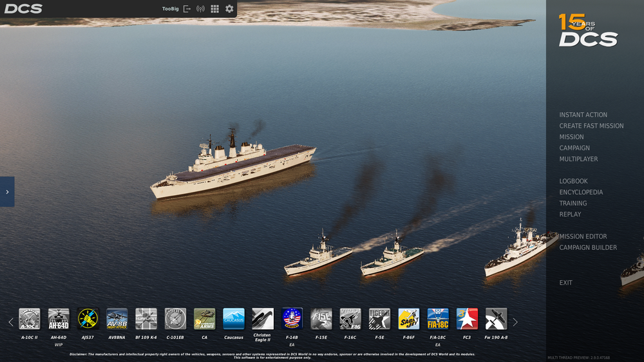Click the F-14B Tomcat module icon
Screen dimensions: 644x362
[292, 319]
